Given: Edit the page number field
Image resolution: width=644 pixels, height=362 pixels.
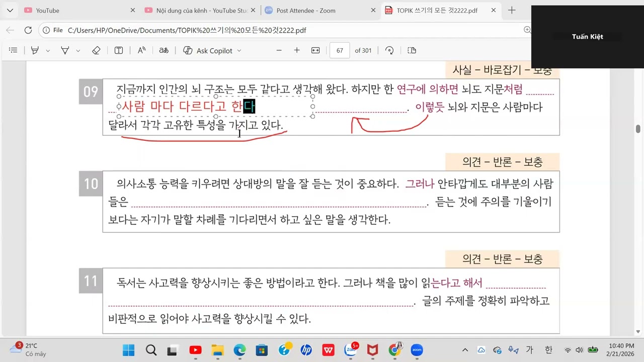Looking at the screenshot, I should (x=340, y=50).
